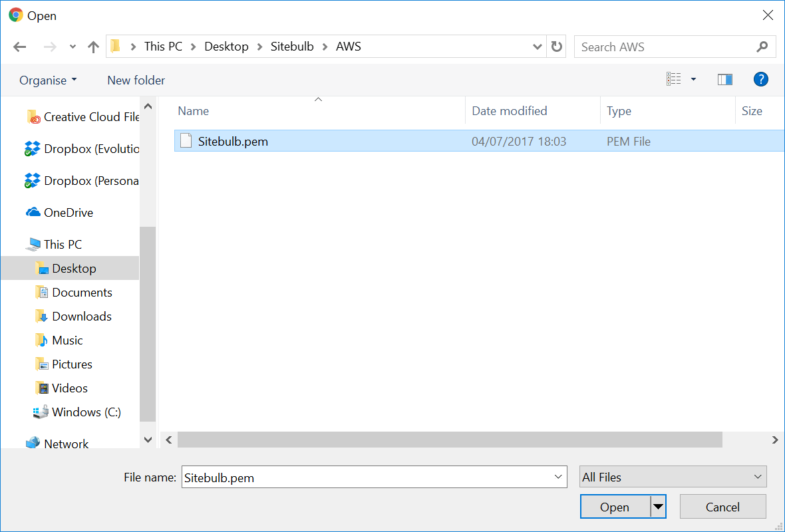
Task: Click the horizontal scrollbar left arrow
Action: tap(169, 440)
